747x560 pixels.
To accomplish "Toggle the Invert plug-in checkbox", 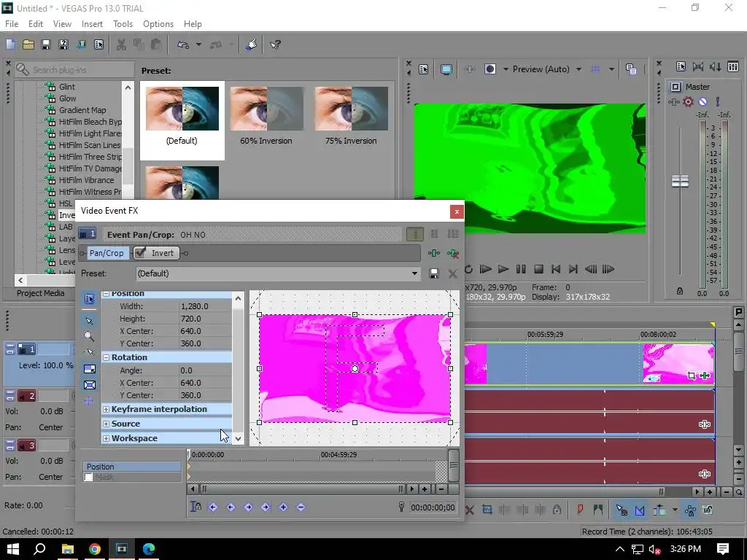I will 140,253.
